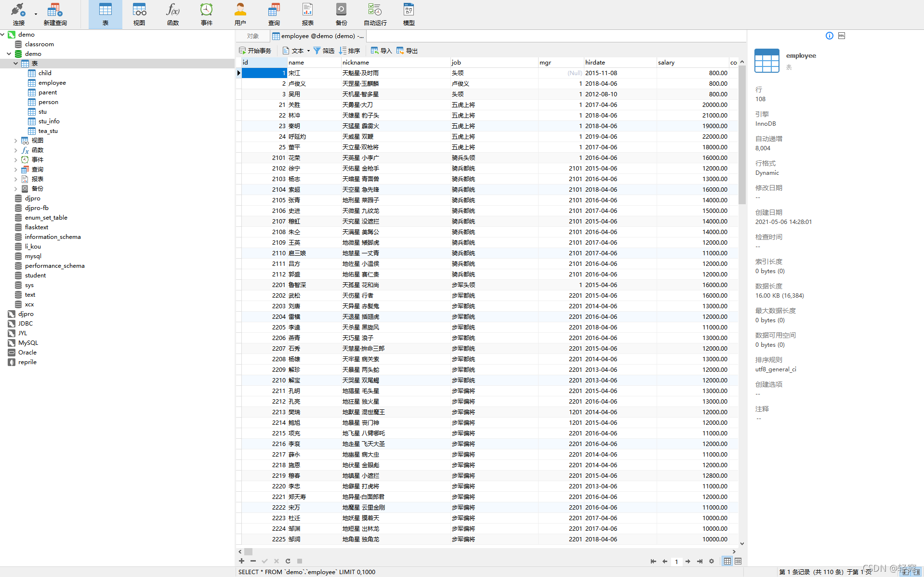
Task: Open the 用户 users section
Action: click(240, 14)
